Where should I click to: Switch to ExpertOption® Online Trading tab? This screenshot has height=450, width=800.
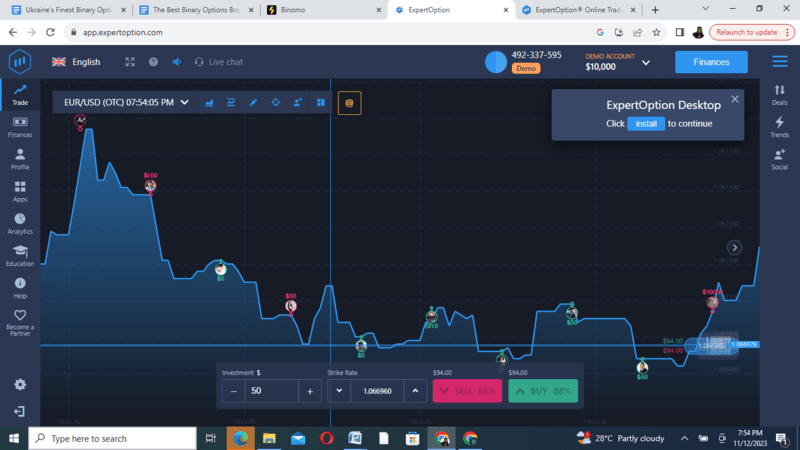579,10
